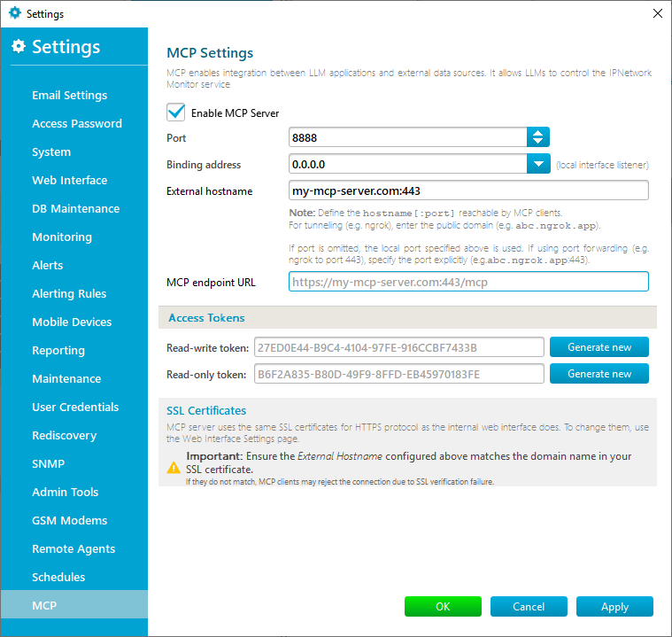Cancel the settings dialog

[529, 607]
